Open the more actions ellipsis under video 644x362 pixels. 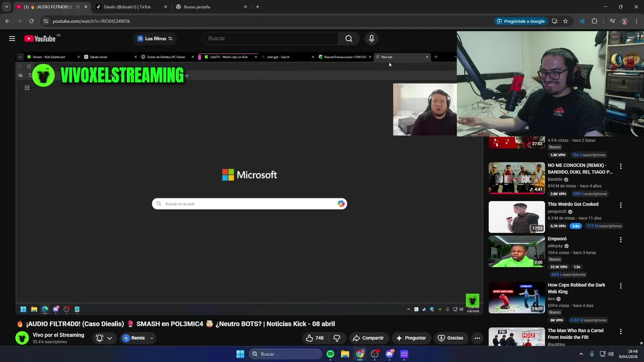point(477,338)
